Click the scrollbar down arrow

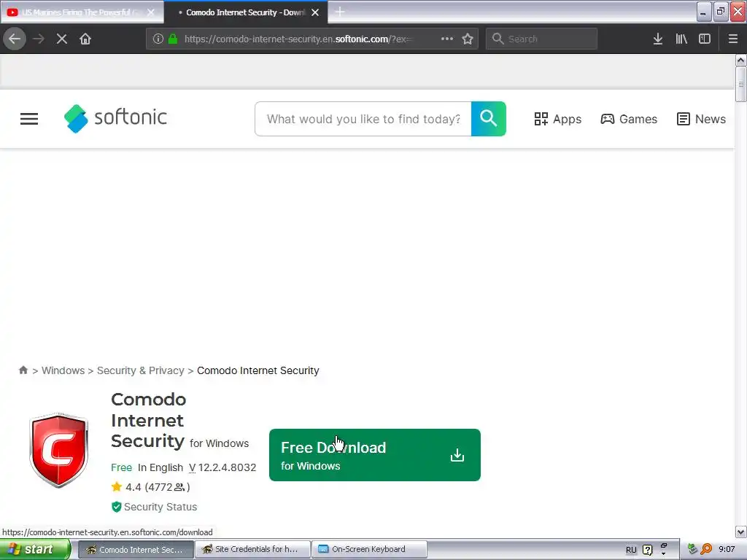(740, 532)
